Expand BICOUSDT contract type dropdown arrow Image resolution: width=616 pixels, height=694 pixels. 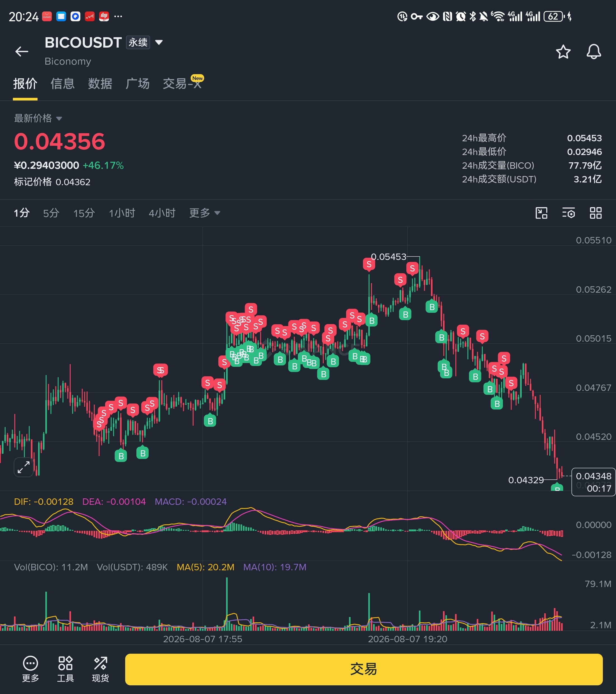[x=159, y=43]
